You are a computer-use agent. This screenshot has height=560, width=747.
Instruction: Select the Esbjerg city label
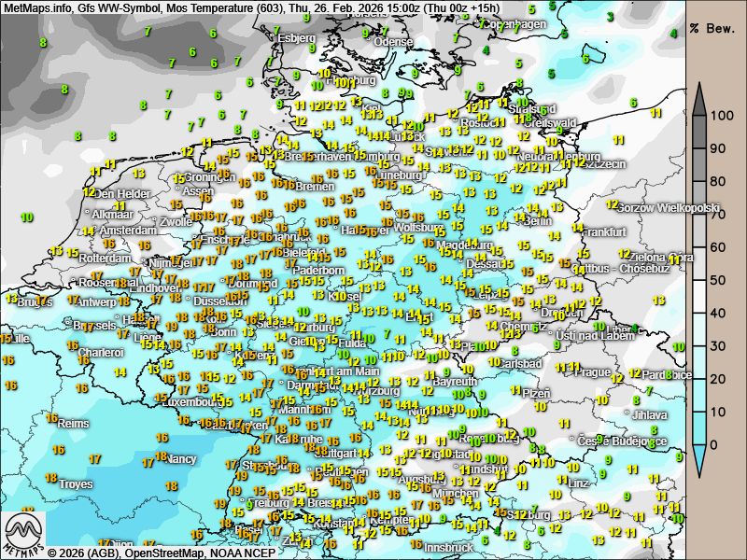[297, 38]
